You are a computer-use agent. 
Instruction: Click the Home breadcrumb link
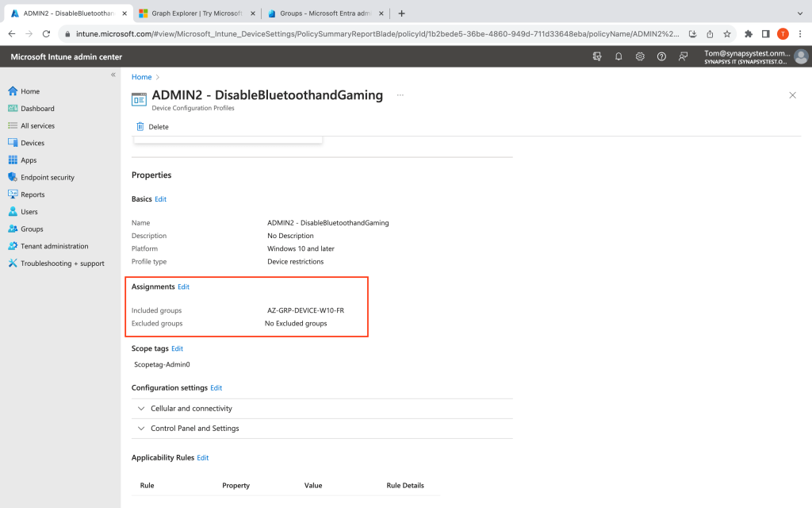[x=141, y=77]
